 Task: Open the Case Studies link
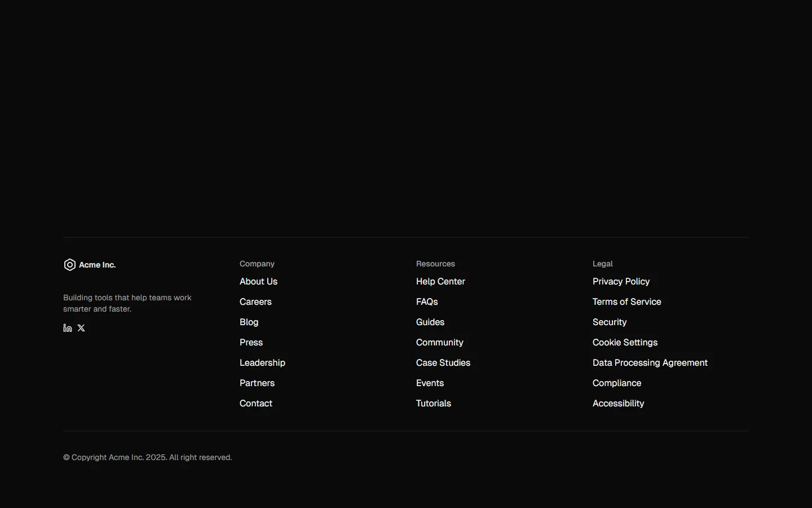coord(443,362)
